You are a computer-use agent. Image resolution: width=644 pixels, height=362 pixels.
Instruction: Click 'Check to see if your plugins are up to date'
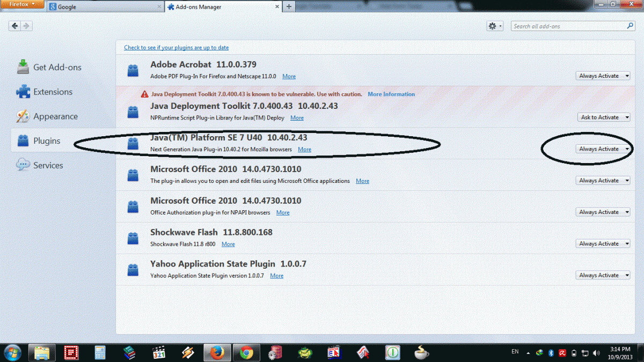point(176,48)
